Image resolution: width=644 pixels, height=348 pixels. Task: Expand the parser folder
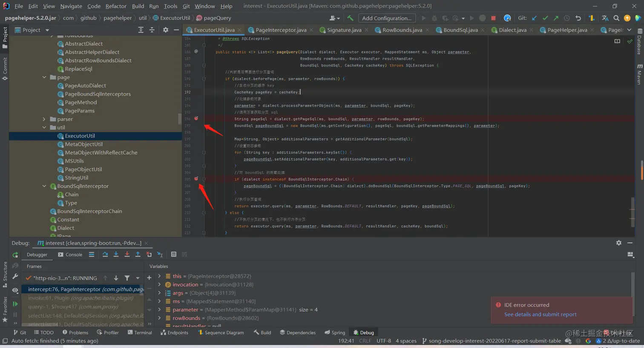(x=44, y=119)
